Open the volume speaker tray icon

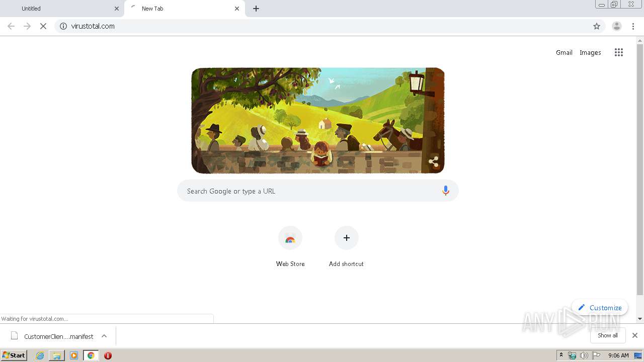[584, 355]
